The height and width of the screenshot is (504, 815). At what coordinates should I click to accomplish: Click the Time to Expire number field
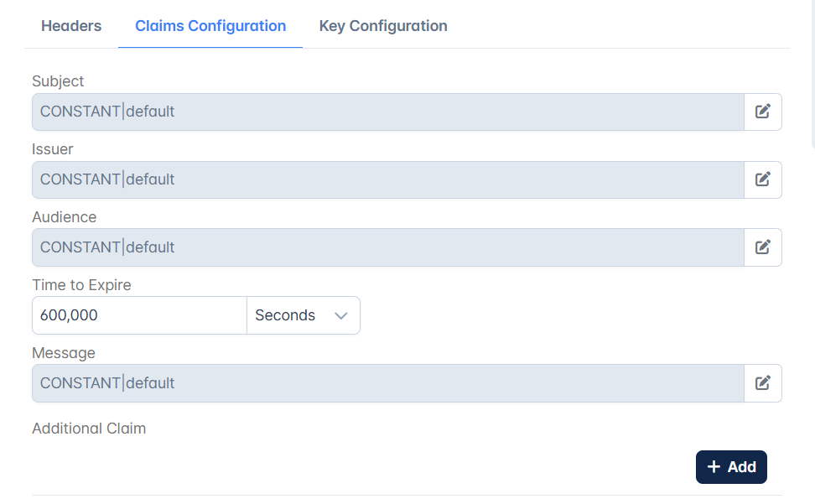point(139,315)
